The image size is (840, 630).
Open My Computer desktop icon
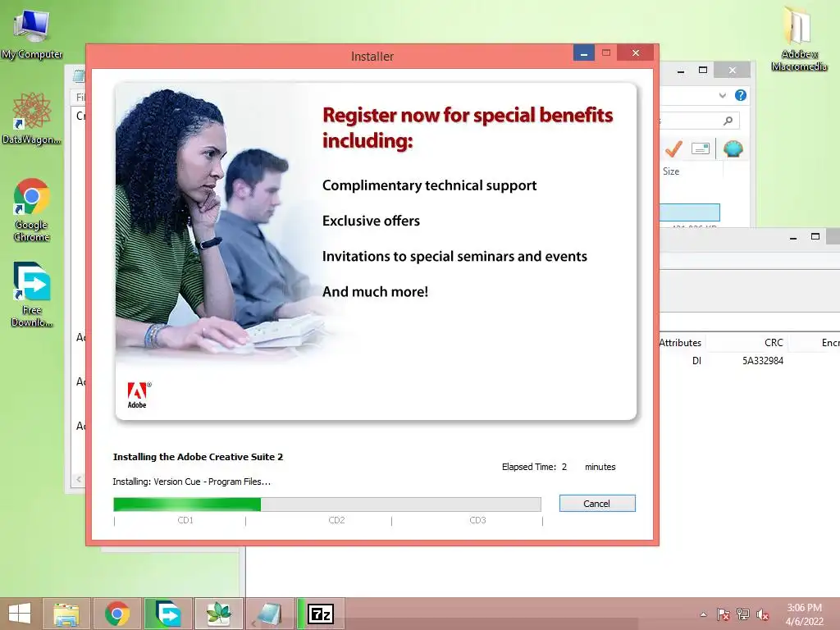pos(32,33)
